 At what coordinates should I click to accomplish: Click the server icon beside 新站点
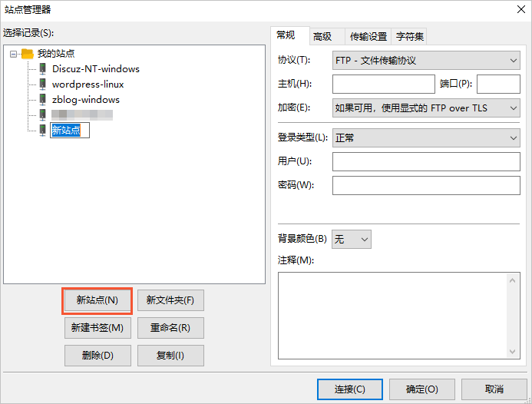pyautogui.click(x=42, y=130)
